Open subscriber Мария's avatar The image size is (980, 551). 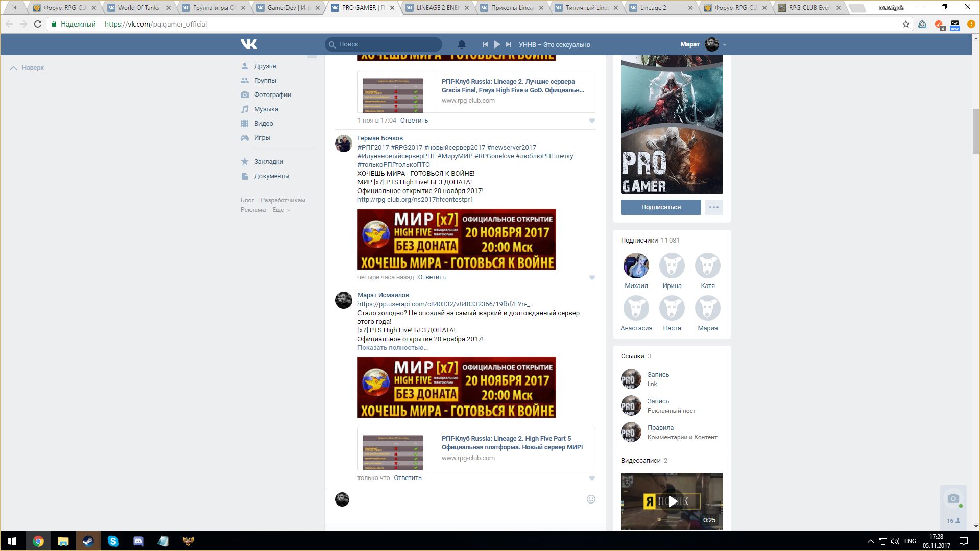click(708, 308)
